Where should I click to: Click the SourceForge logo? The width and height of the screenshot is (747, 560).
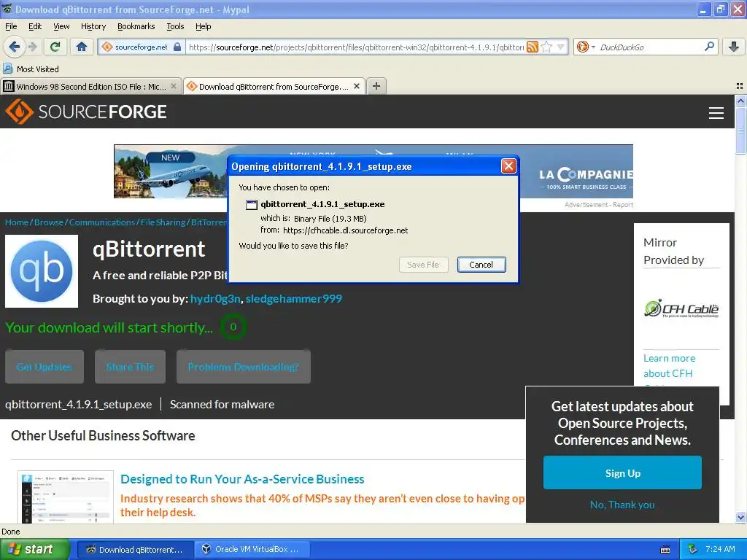[86, 112]
